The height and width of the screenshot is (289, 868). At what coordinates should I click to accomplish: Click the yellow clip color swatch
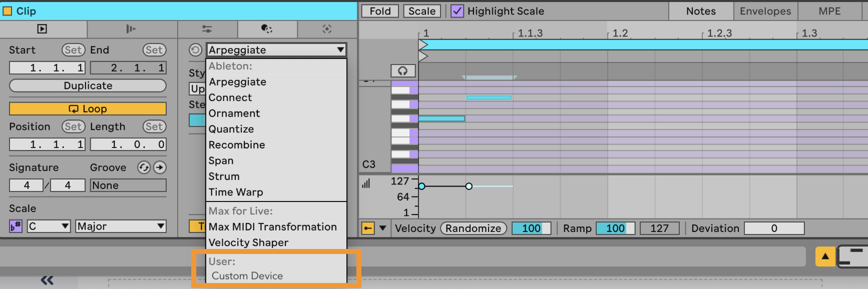(7, 11)
